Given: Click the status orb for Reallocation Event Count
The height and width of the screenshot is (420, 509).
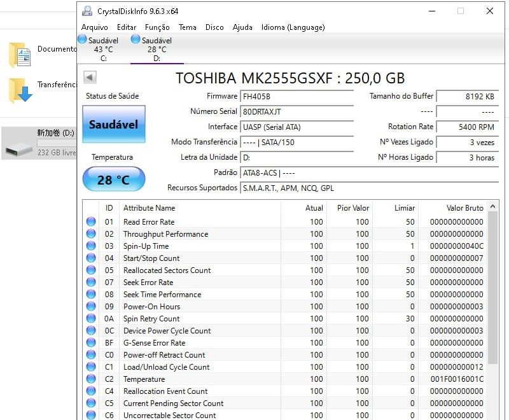Looking at the screenshot, I should pyautogui.click(x=91, y=391).
